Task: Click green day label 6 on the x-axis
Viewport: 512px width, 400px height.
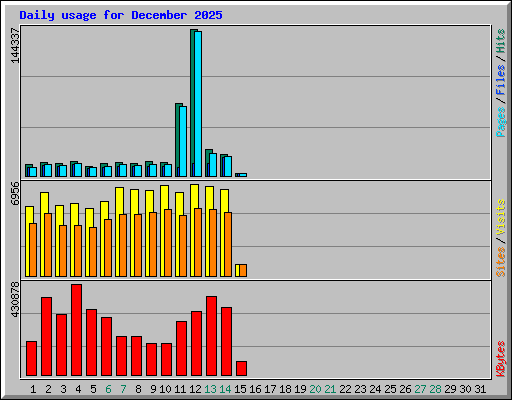Action: click(108, 389)
